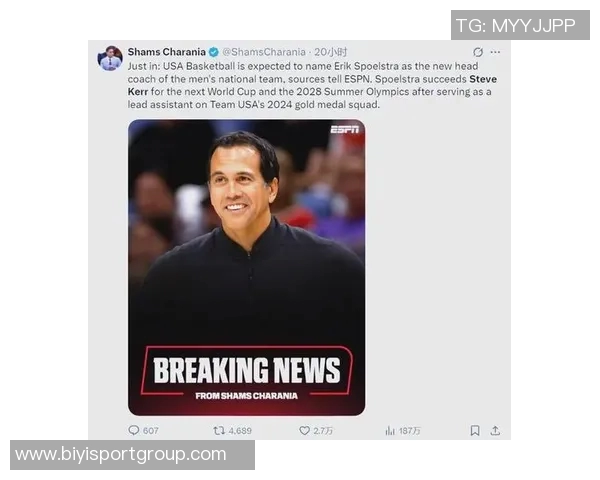This screenshot has height=480, width=600.
Task: Click the ESPN logo on the image
Action: tap(345, 129)
